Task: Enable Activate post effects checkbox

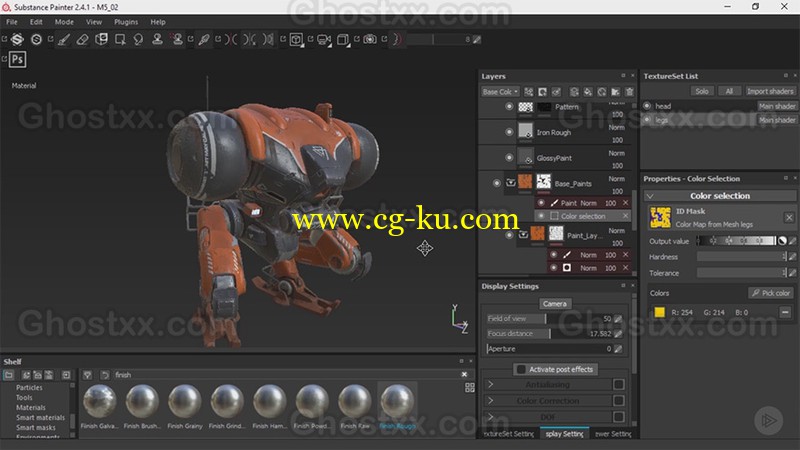Action: click(x=521, y=369)
